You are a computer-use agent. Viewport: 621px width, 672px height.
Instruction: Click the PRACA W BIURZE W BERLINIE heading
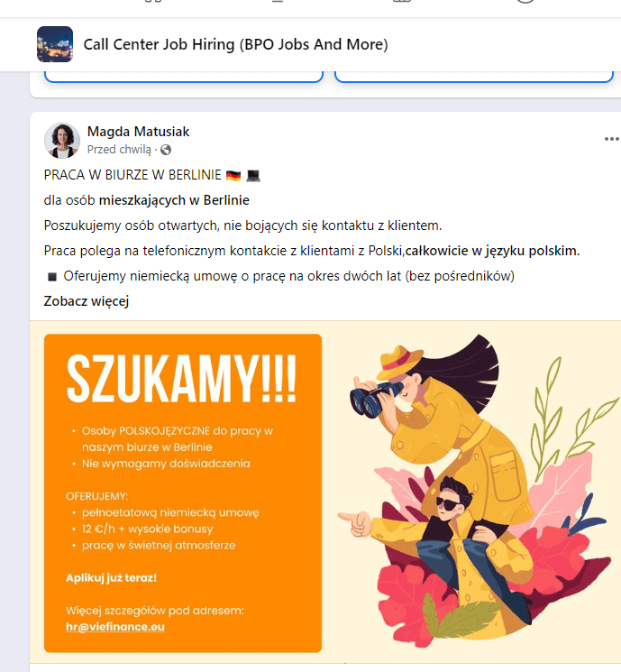(x=132, y=175)
